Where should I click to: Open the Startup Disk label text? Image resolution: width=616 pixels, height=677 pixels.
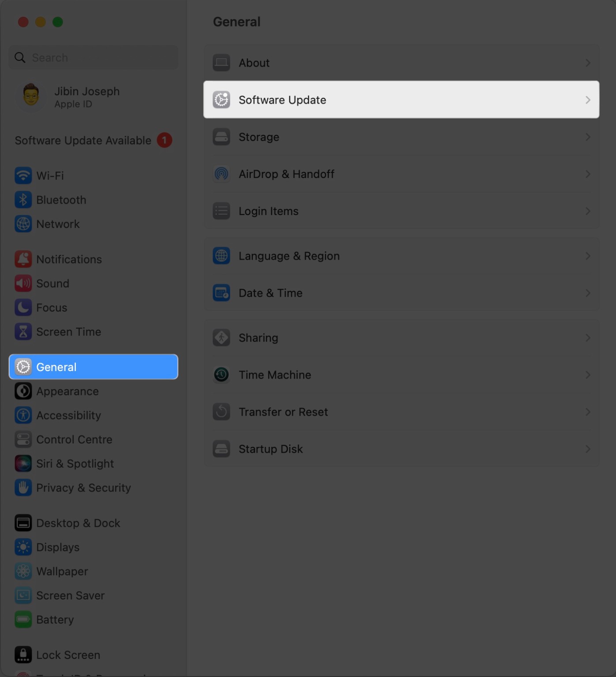click(271, 449)
